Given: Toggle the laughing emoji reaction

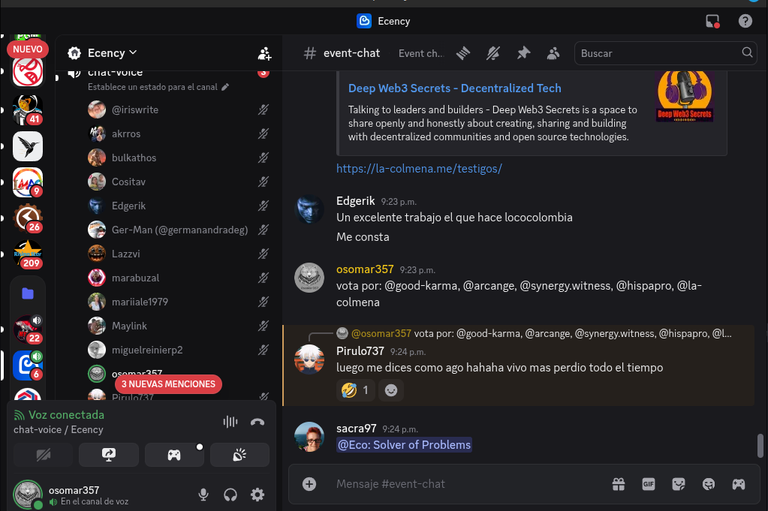Looking at the screenshot, I should click(356, 390).
